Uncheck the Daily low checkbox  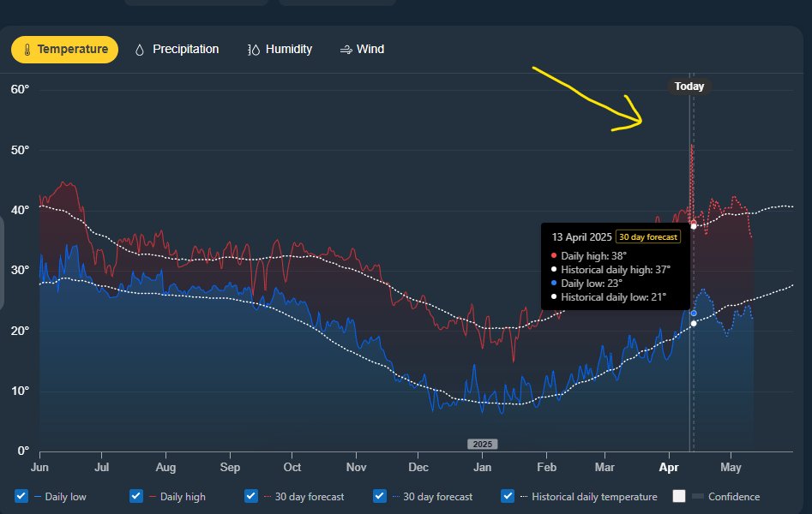[x=21, y=496]
